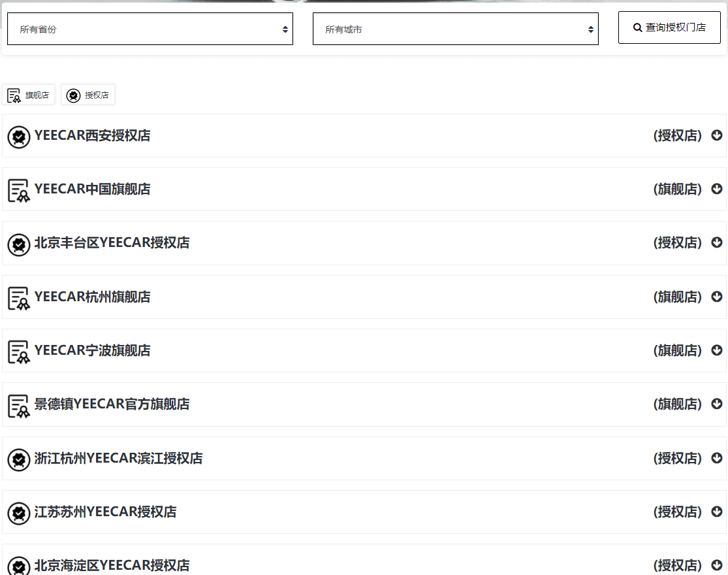Image resolution: width=728 pixels, height=575 pixels.
Task: Click (授权店) label in 北京丰台区 row
Action: (x=677, y=243)
